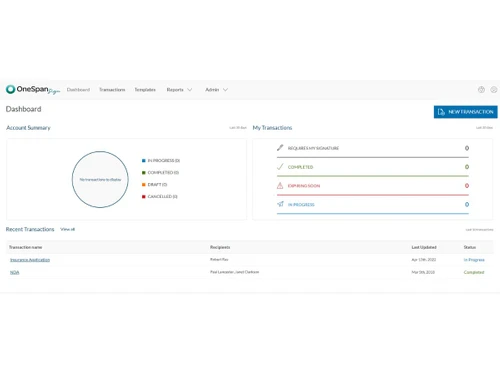Click the document icon on New Transaction button
The width and height of the screenshot is (500, 375).
(441, 112)
